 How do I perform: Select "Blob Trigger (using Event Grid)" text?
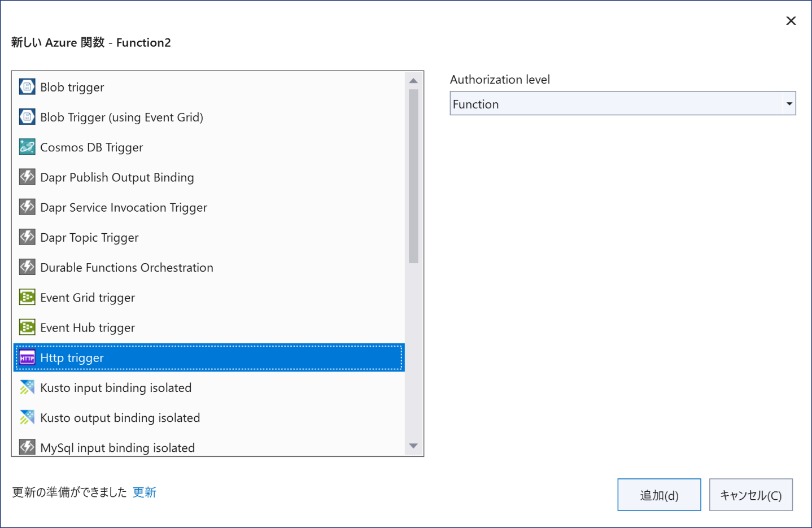[121, 117]
